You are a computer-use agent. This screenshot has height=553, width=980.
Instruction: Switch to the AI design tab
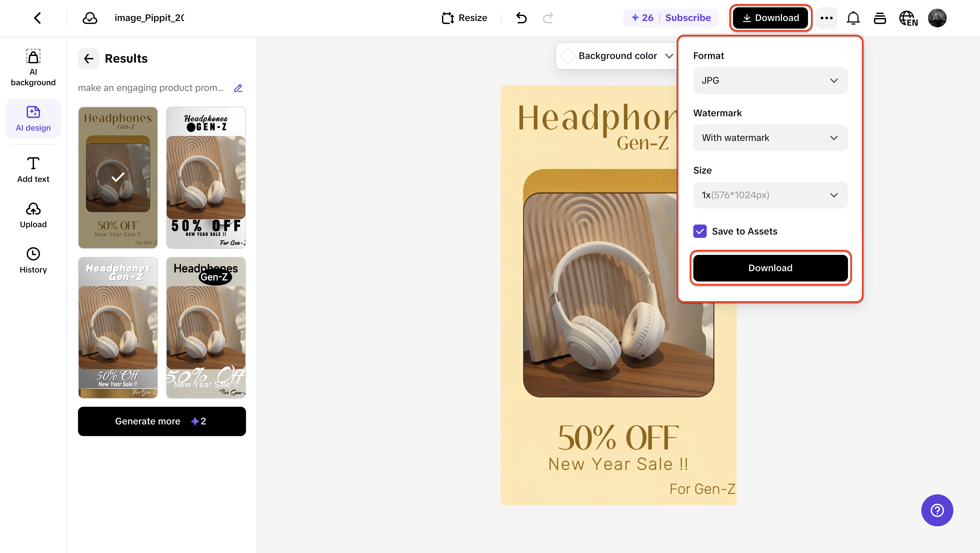click(33, 118)
